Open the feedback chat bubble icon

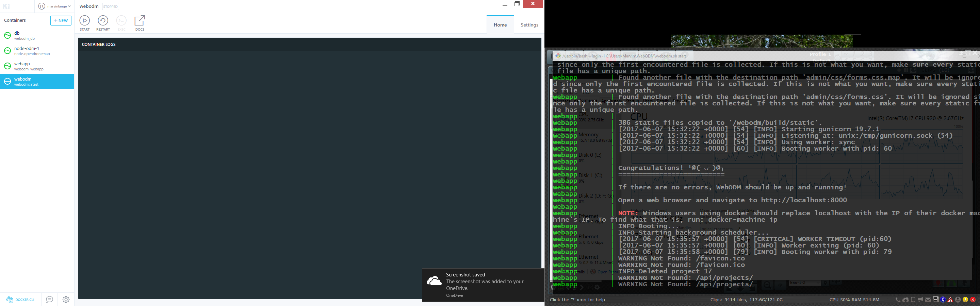[49, 300]
